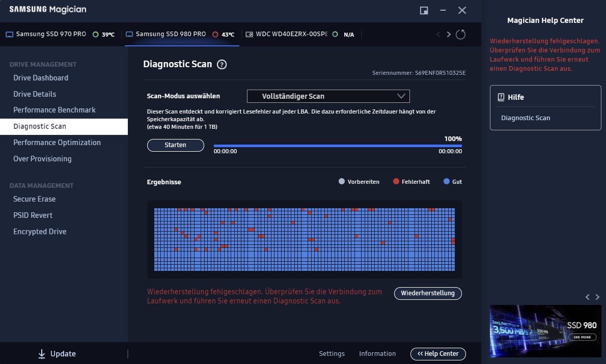Screen dimensions: 606x364
Task: Click the Hilfe book icon
Action: click(501, 97)
